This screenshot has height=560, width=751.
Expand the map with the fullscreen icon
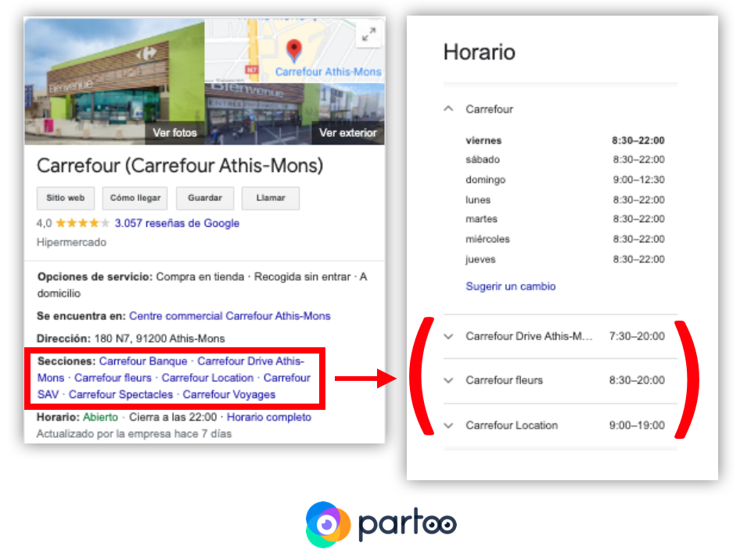368,34
